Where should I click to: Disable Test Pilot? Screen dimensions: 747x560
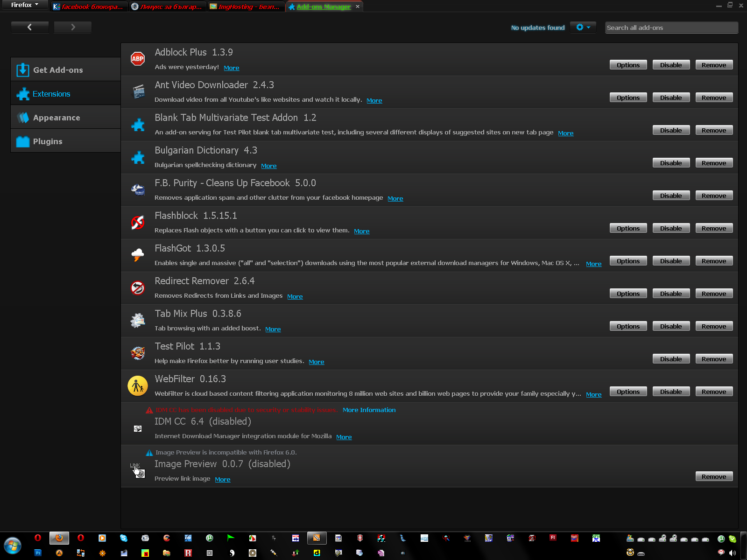[671, 359]
